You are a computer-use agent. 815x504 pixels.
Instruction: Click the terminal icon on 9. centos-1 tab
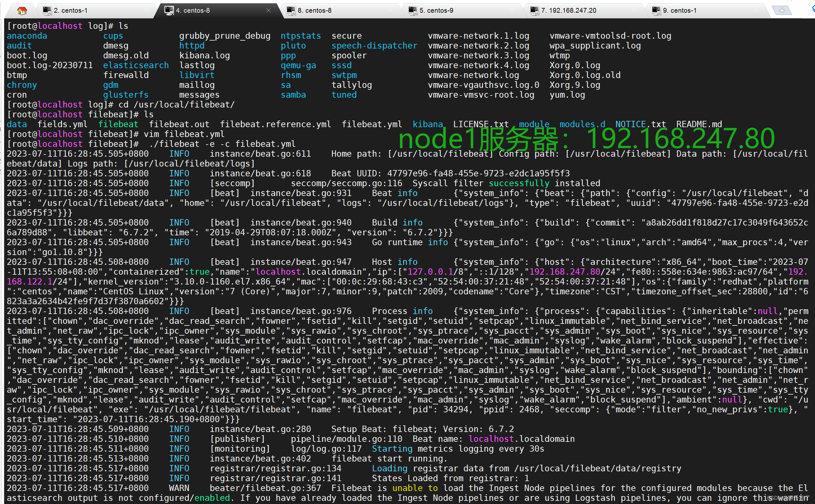coord(656,11)
